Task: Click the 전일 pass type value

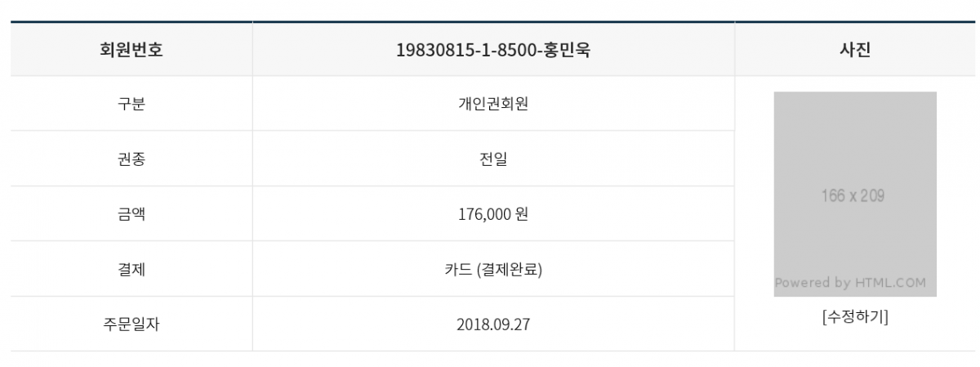Action: click(493, 159)
